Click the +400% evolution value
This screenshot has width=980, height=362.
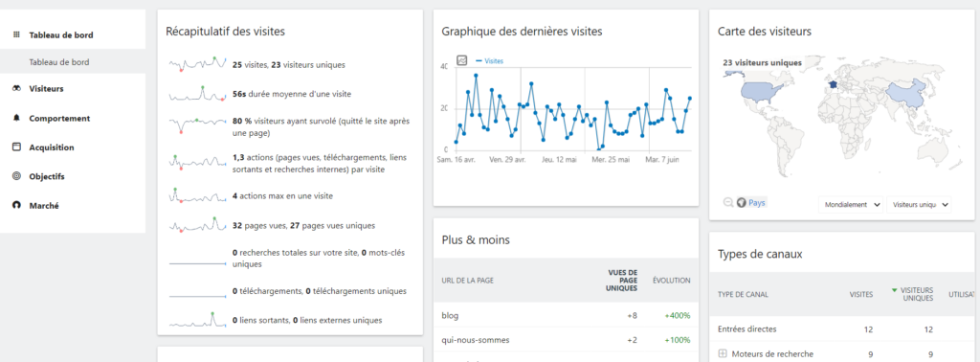point(678,316)
